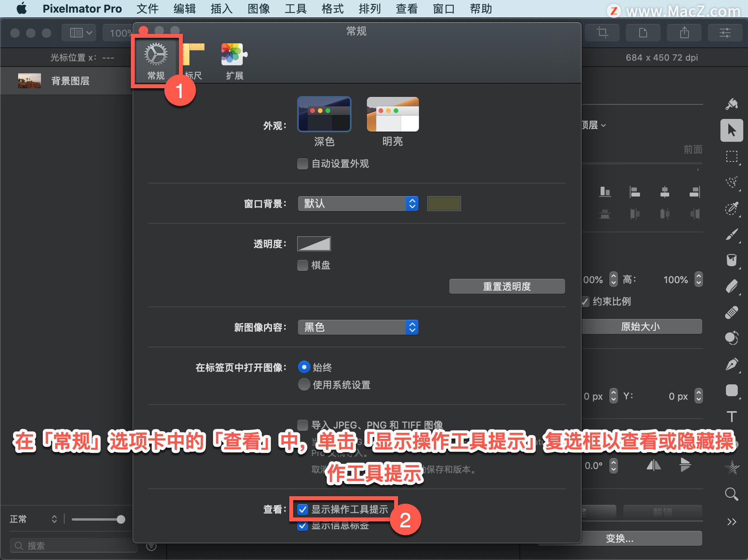Open the General preferences tab
The image size is (748, 560).
(156, 61)
